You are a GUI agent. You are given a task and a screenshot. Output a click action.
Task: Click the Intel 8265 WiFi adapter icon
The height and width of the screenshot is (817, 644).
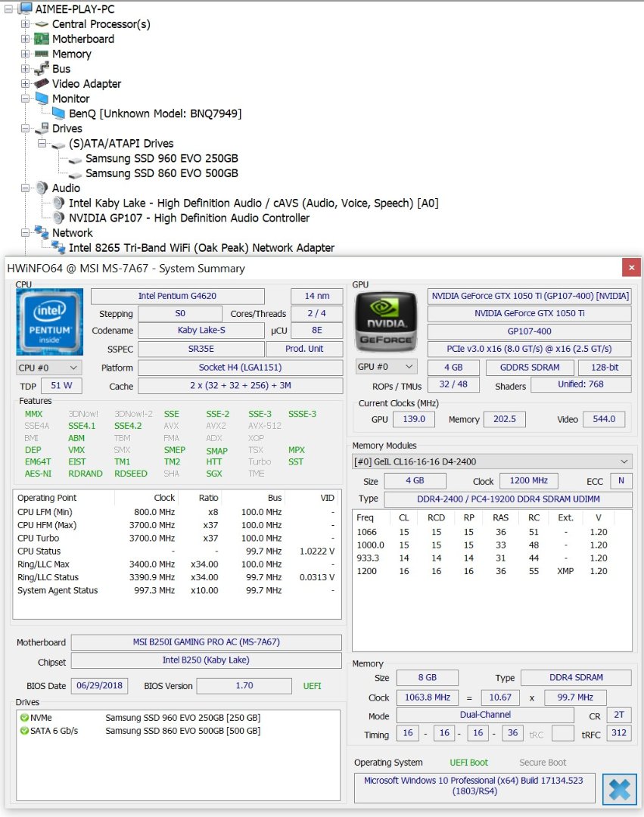58,247
